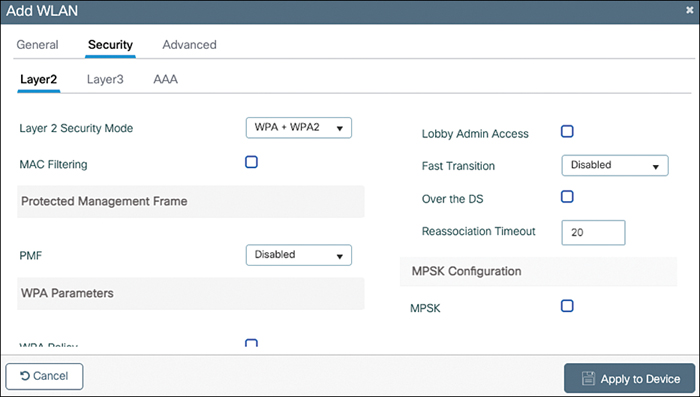Enable the Over the DS checkbox

pos(567,196)
